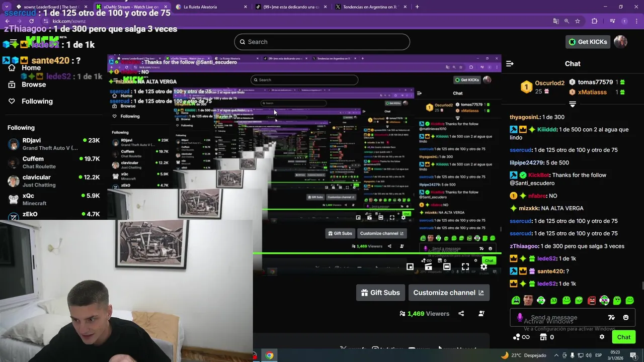This screenshot has width=644, height=362.
Task: Create a clip with the clapperboard icon
Action: click(428, 267)
